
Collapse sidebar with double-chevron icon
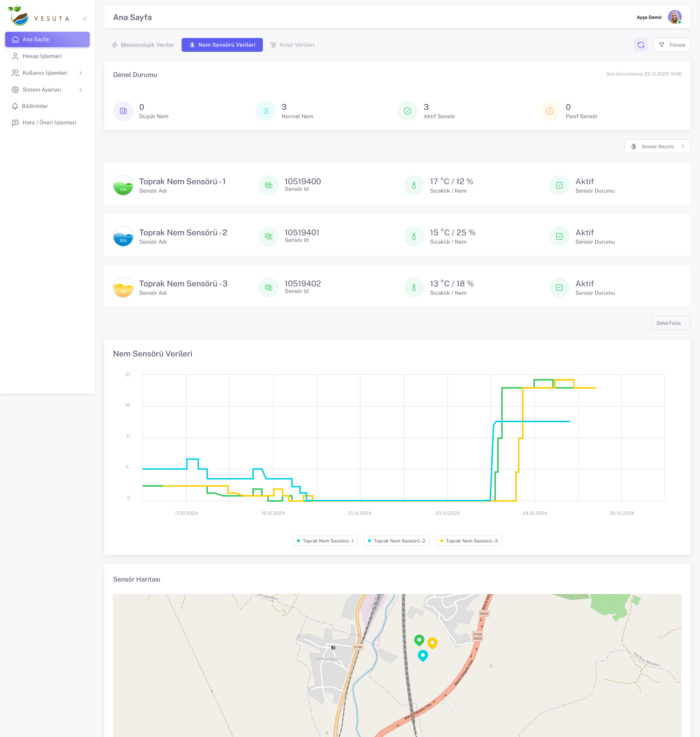click(85, 19)
